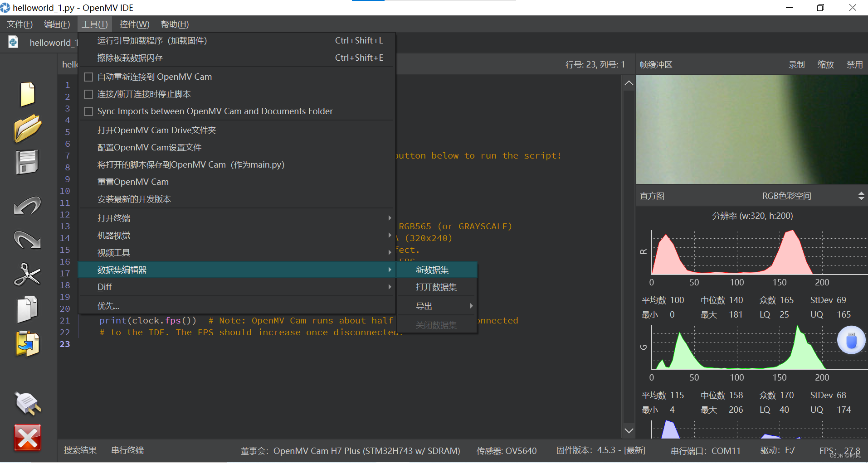Redo using the forward curved arrow icon

point(27,240)
